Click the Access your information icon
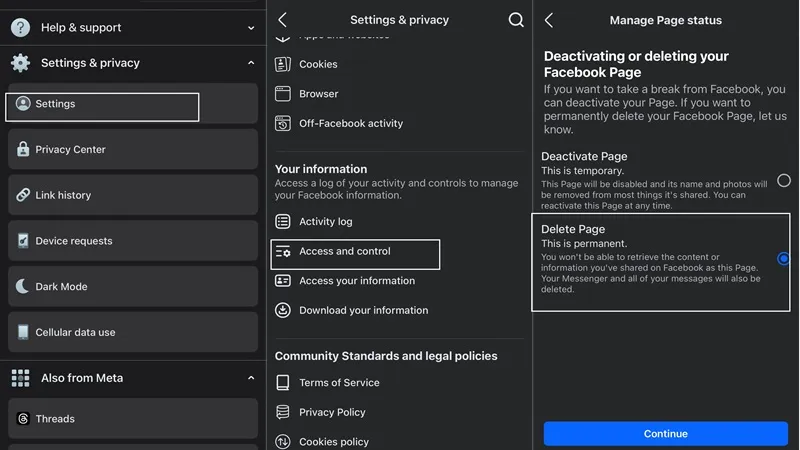The width and height of the screenshot is (800, 450). [x=283, y=281]
